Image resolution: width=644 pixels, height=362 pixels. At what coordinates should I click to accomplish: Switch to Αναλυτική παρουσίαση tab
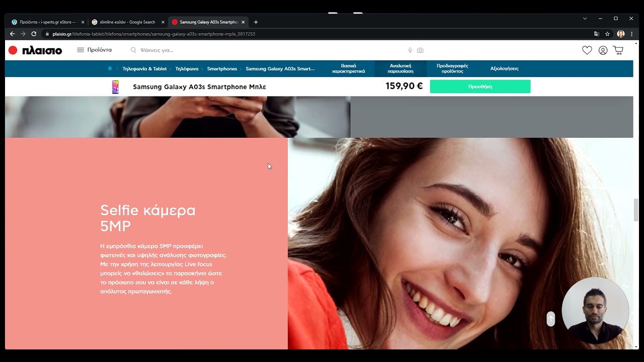[x=400, y=68]
